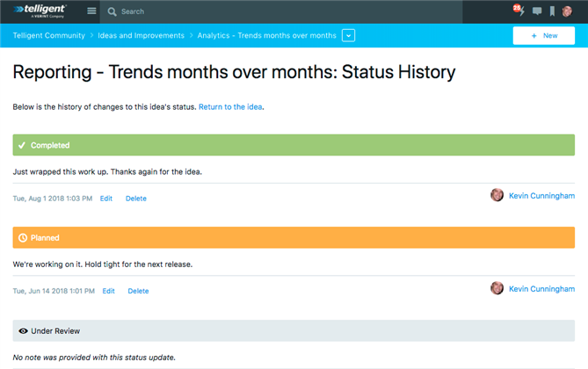The image size is (588, 369).
Task: Click the New button
Action: (544, 36)
